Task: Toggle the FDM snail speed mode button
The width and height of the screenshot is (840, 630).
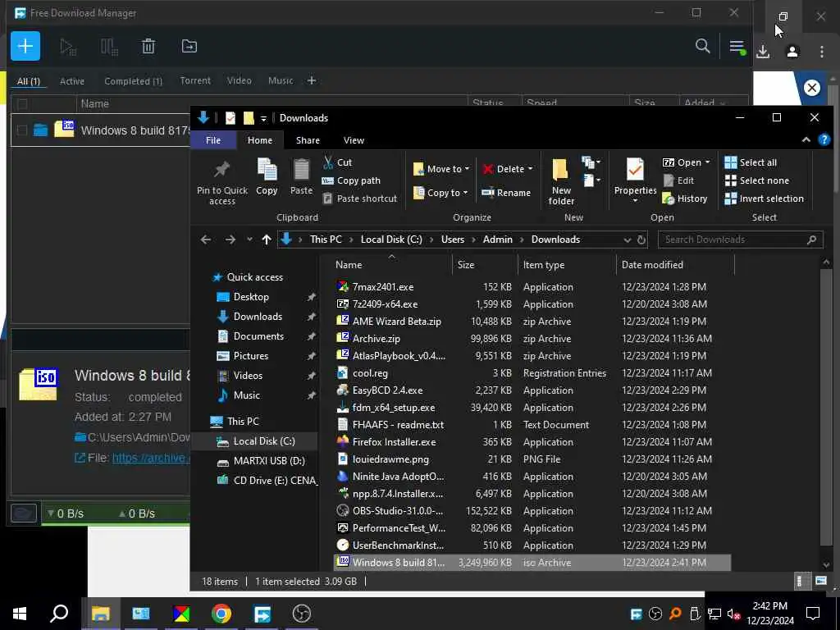Action: 24,514
